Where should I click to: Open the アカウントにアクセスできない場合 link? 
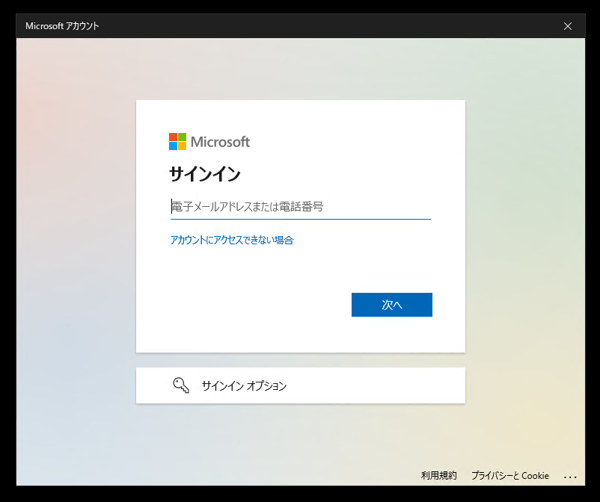[232, 240]
